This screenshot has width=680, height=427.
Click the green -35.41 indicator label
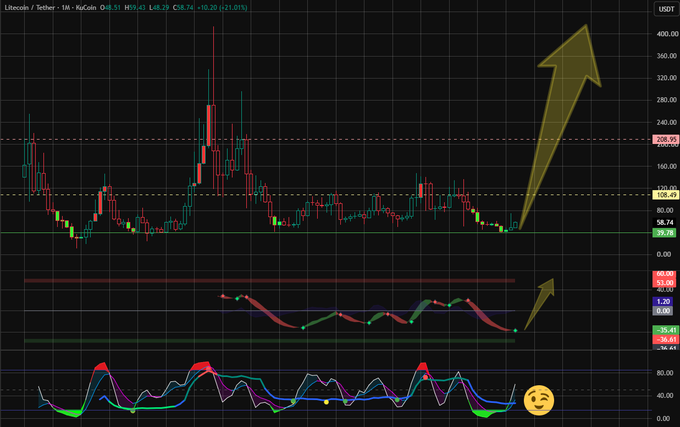pyautogui.click(x=665, y=330)
